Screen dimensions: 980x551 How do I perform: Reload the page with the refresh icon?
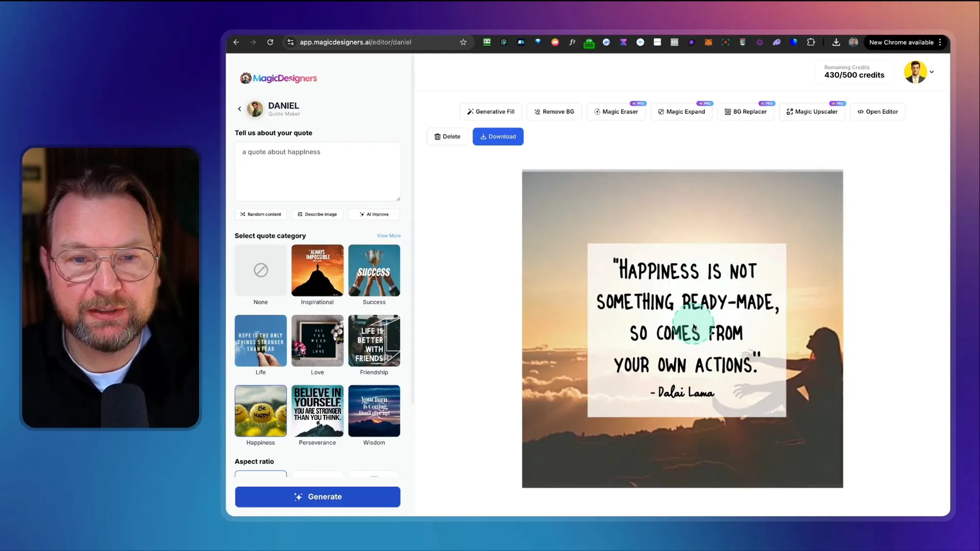270,42
